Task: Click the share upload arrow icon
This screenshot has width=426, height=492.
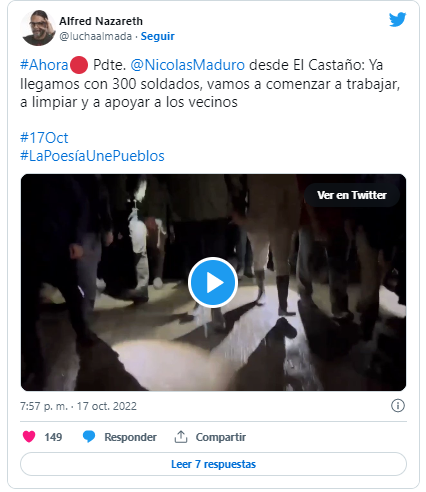Action: 181,437
